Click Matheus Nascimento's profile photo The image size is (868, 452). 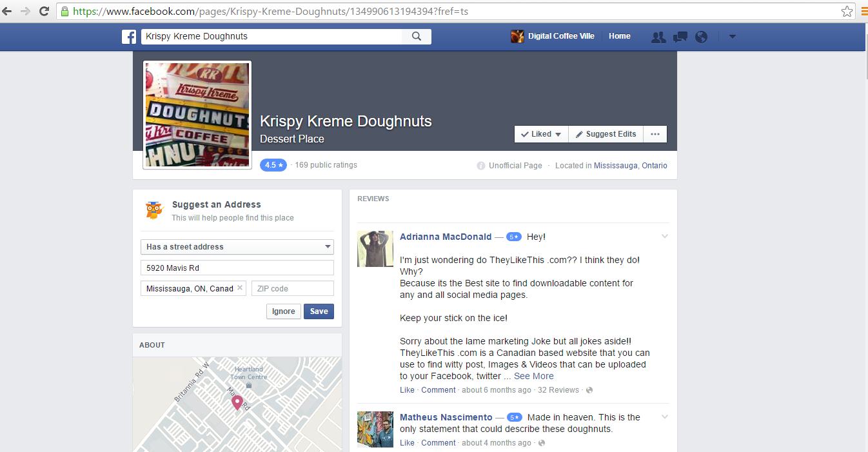[x=375, y=429]
